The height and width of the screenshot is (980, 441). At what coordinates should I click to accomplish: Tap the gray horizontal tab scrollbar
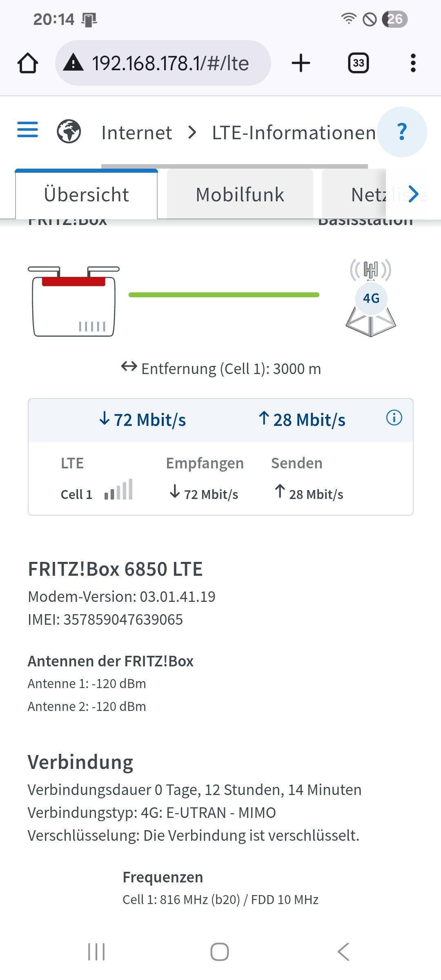coord(234,166)
